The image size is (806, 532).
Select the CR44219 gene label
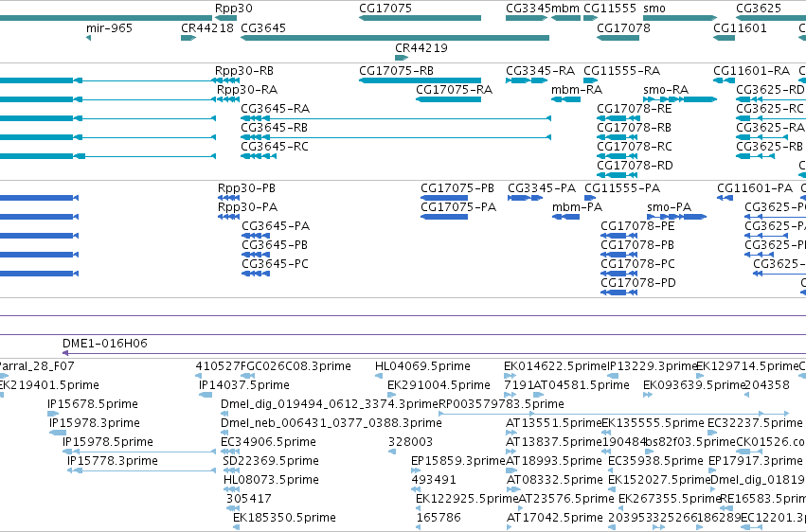421,47
